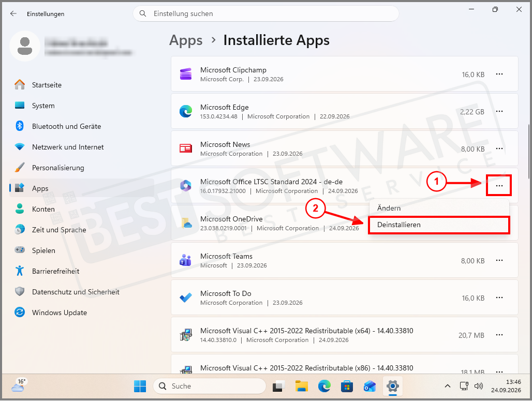Open more options for Visual C++ x64
Screen dimensions: 532x401
click(x=499, y=335)
